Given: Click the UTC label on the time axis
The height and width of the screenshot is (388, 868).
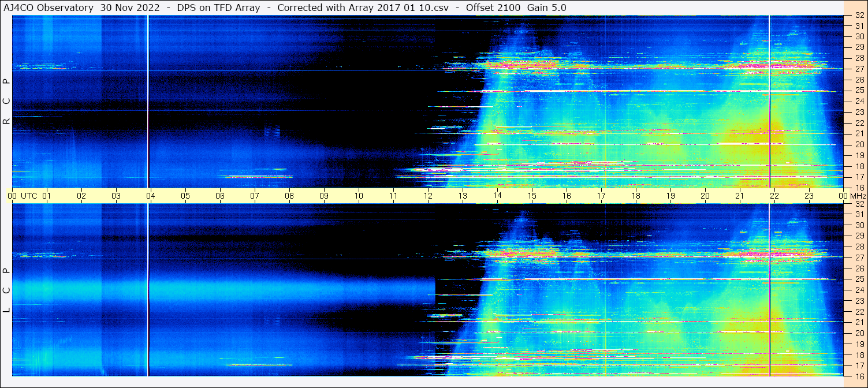Looking at the screenshot, I should pos(29,196).
